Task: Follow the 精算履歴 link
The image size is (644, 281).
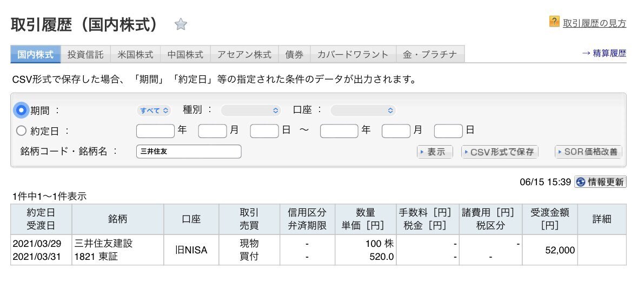Action: 604,53
